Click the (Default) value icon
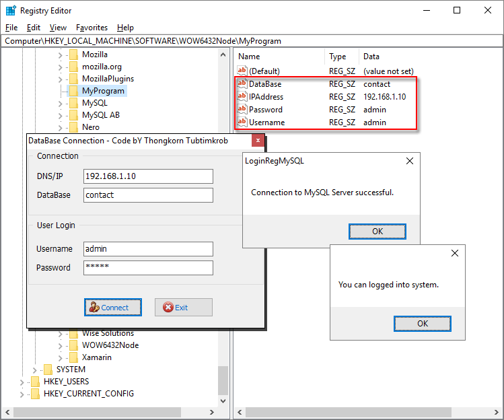This screenshot has height=420, width=504. tap(242, 71)
